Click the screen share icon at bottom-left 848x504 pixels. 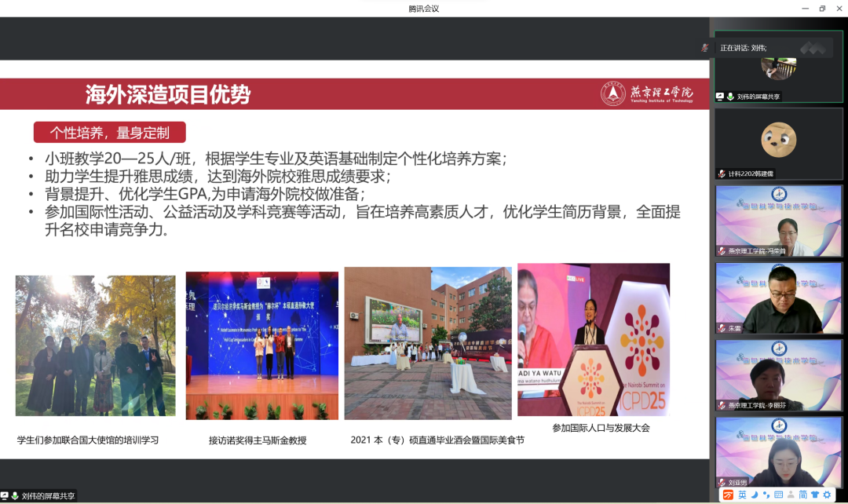coord(5,496)
